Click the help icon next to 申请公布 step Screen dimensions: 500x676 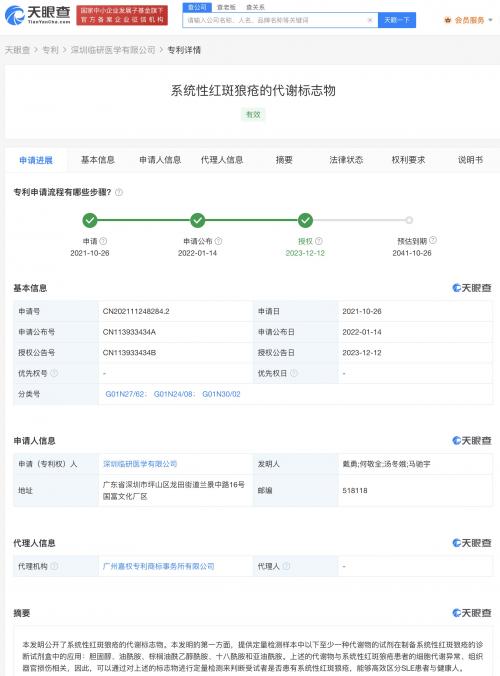[x=219, y=241]
